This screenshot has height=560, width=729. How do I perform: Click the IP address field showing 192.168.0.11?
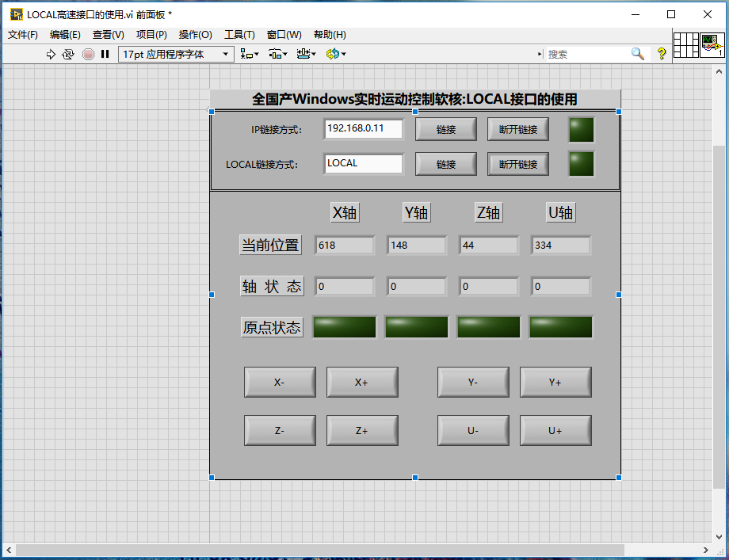point(363,128)
